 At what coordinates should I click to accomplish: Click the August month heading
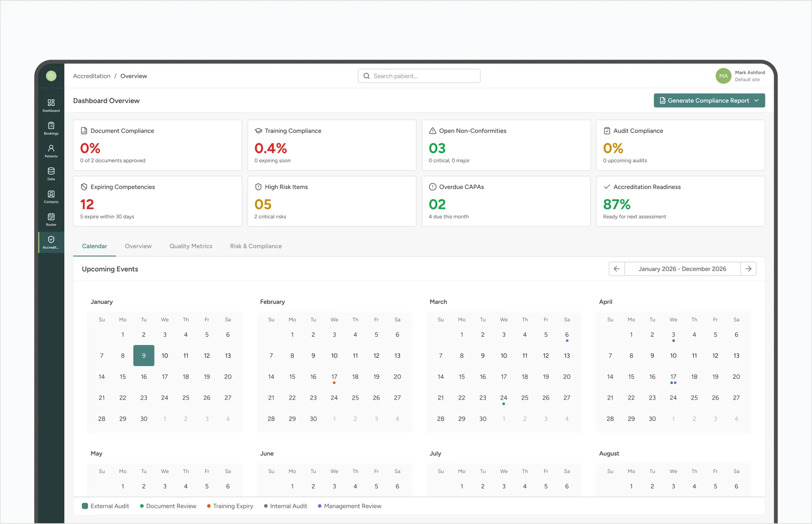tap(609, 453)
